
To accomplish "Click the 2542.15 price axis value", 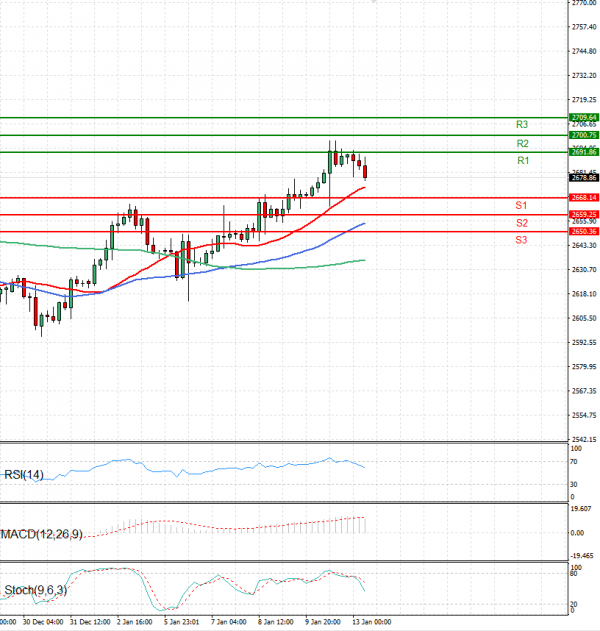I will (584, 439).
